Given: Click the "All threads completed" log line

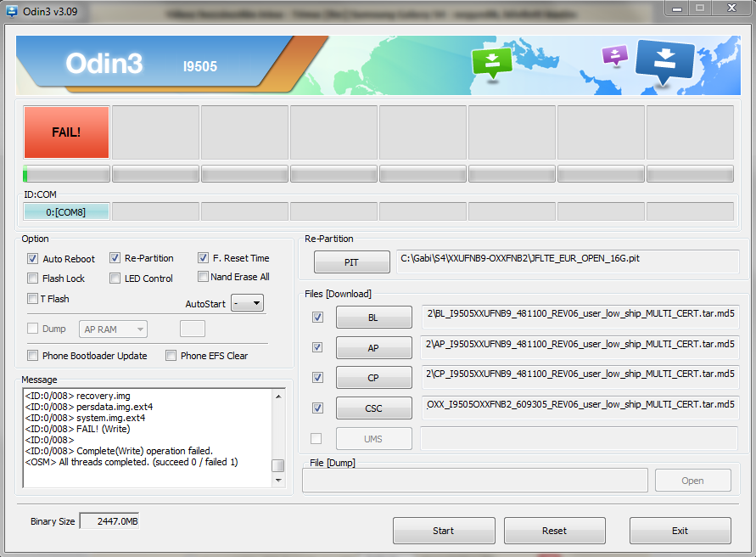Looking at the screenshot, I should (132, 462).
